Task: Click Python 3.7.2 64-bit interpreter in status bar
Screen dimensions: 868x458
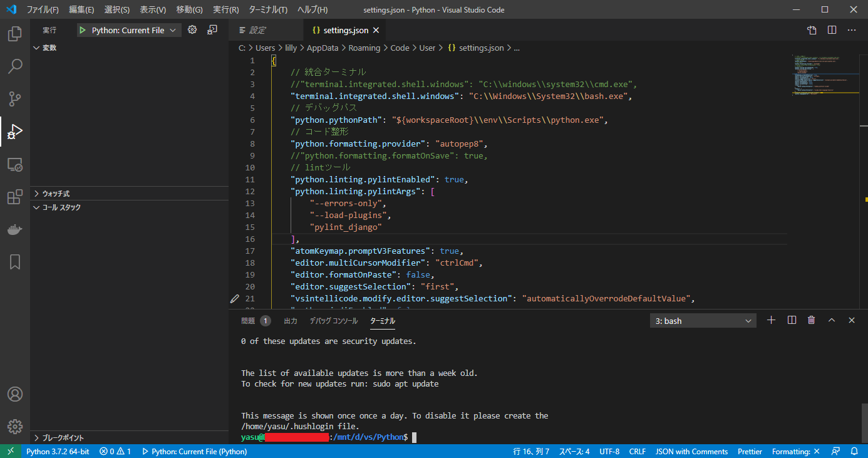Action: pyautogui.click(x=58, y=451)
